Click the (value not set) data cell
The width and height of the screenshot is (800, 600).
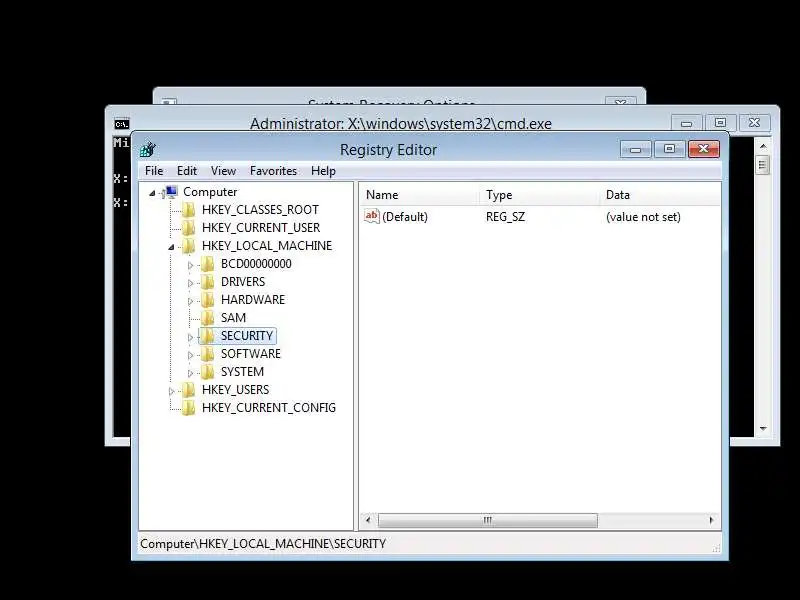[643, 217]
